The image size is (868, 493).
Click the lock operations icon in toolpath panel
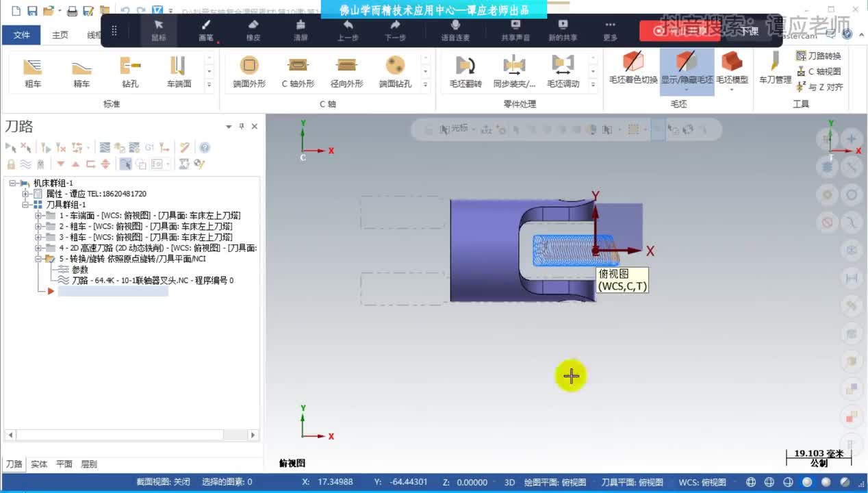pos(11,164)
